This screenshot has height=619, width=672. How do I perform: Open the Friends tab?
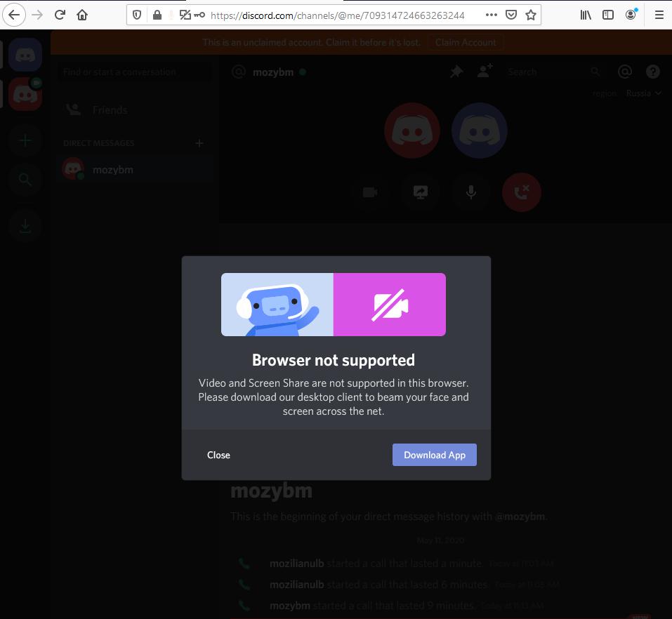135,110
